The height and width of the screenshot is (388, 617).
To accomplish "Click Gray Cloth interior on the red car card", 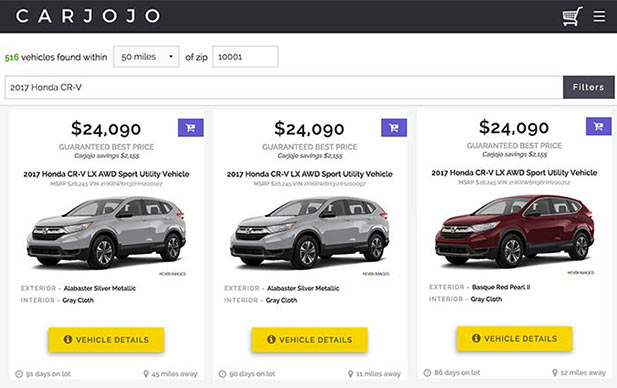I will tap(486, 299).
